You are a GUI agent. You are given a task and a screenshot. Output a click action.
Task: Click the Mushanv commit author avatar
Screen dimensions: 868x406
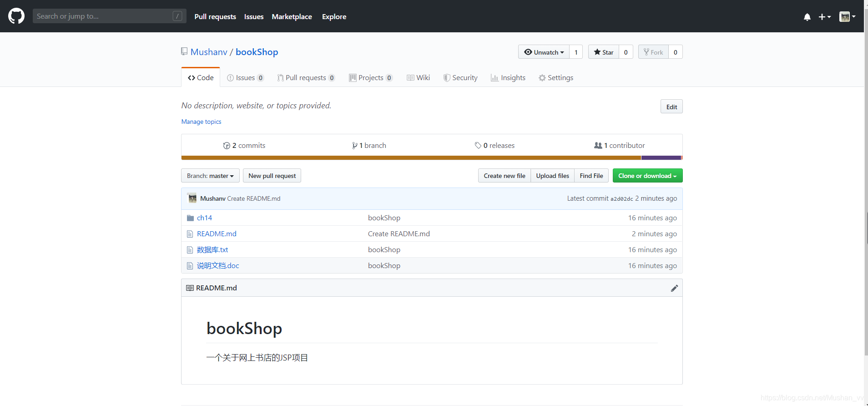point(192,198)
